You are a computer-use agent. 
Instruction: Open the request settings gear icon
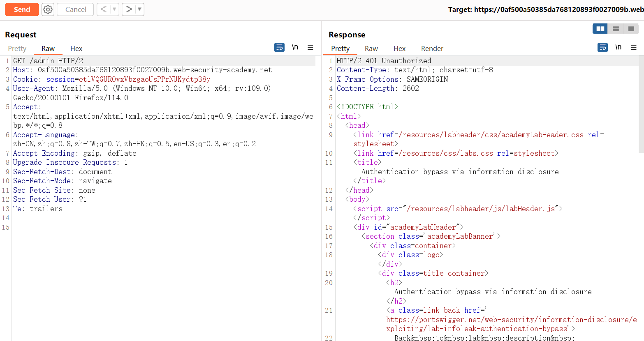(x=48, y=9)
